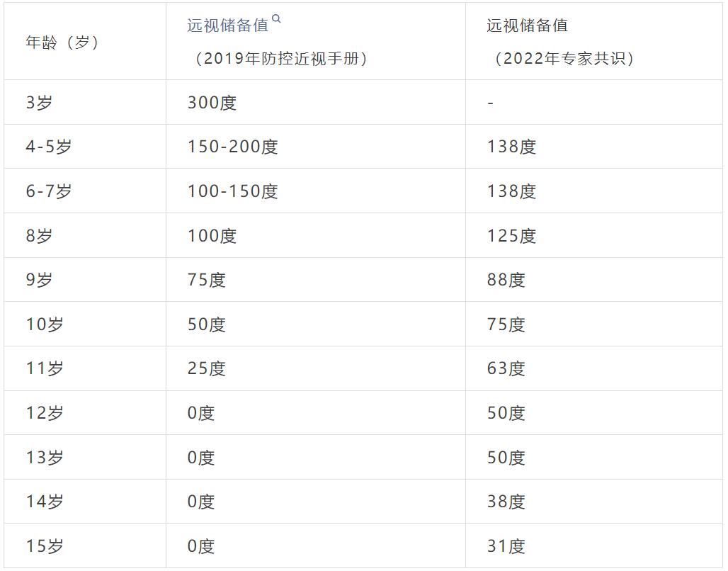728x571 pixels.
Task: Click the 300度 value cell
Action: (x=212, y=103)
